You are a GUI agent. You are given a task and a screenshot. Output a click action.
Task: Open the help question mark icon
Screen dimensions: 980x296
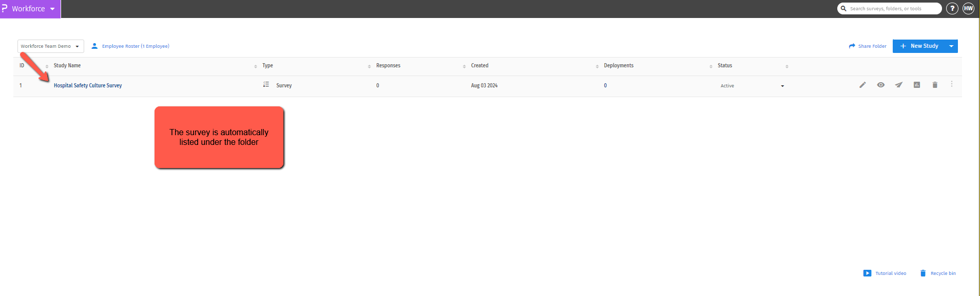click(x=952, y=9)
